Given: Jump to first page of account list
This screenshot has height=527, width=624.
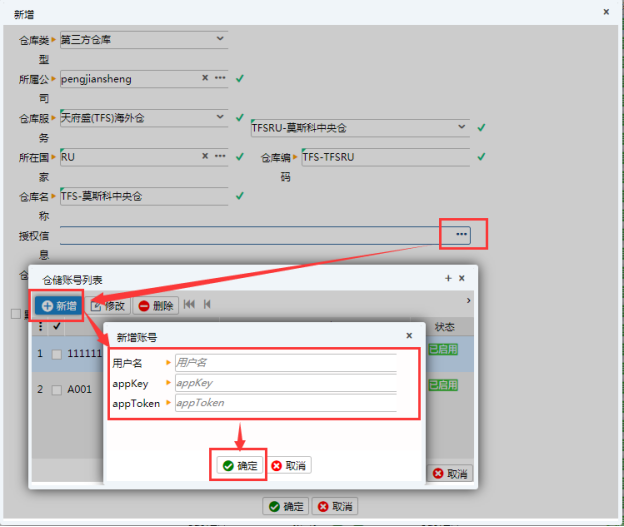Looking at the screenshot, I should (189, 305).
